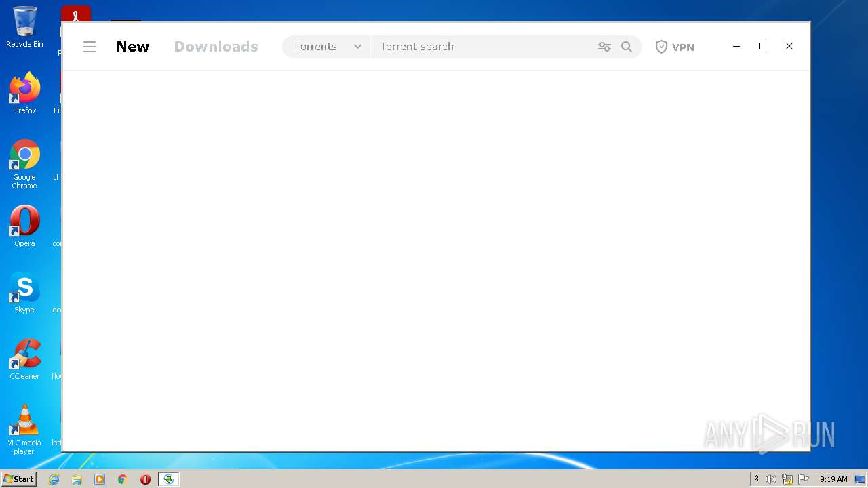Select Google Chrome desktop shortcut
868x488 pixels.
(x=24, y=164)
